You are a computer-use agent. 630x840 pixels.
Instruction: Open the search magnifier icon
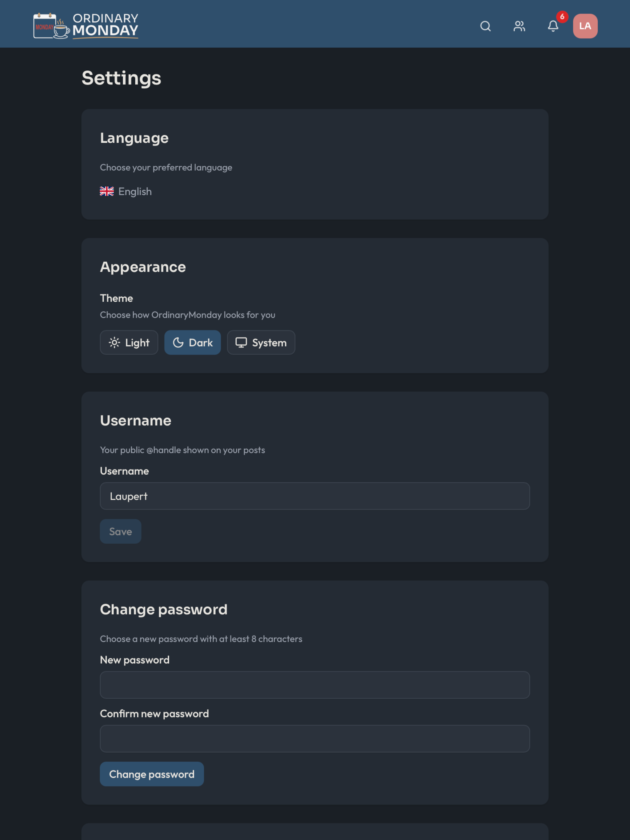pyautogui.click(x=485, y=26)
